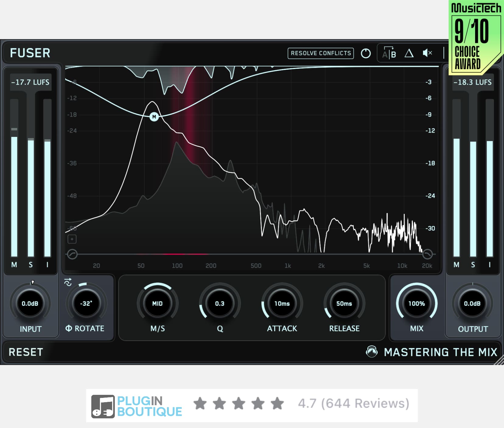Click the Rotate knob showing -32°

(x=86, y=304)
